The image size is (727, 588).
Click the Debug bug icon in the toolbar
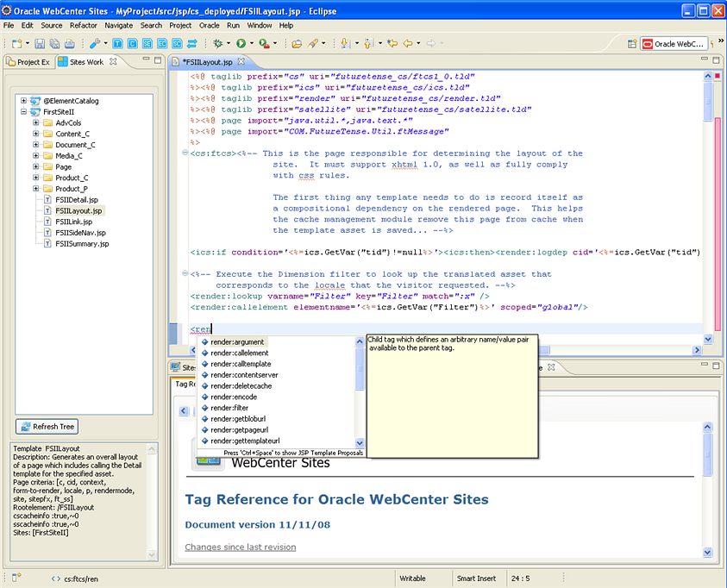tap(217, 43)
